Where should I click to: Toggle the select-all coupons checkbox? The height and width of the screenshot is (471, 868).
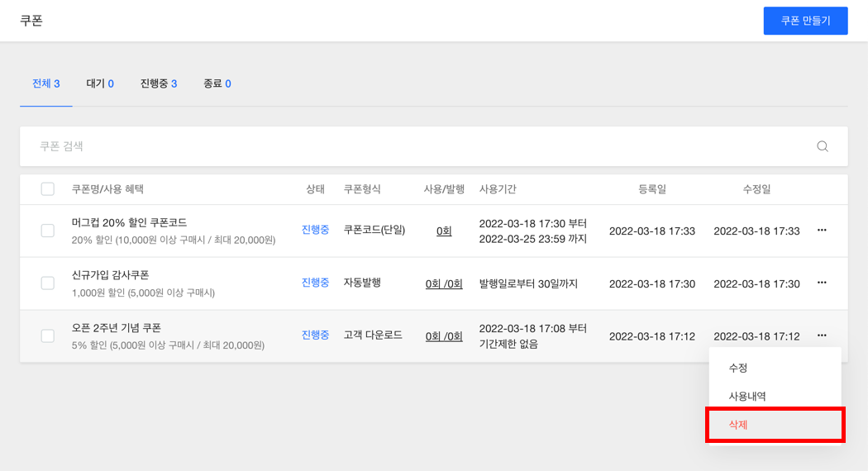coord(48,189)
